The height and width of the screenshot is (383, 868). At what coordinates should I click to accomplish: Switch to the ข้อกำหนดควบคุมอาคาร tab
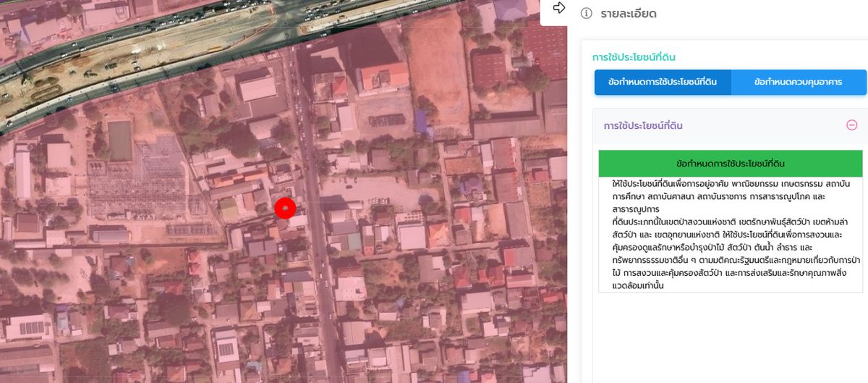tap(798, 83)
